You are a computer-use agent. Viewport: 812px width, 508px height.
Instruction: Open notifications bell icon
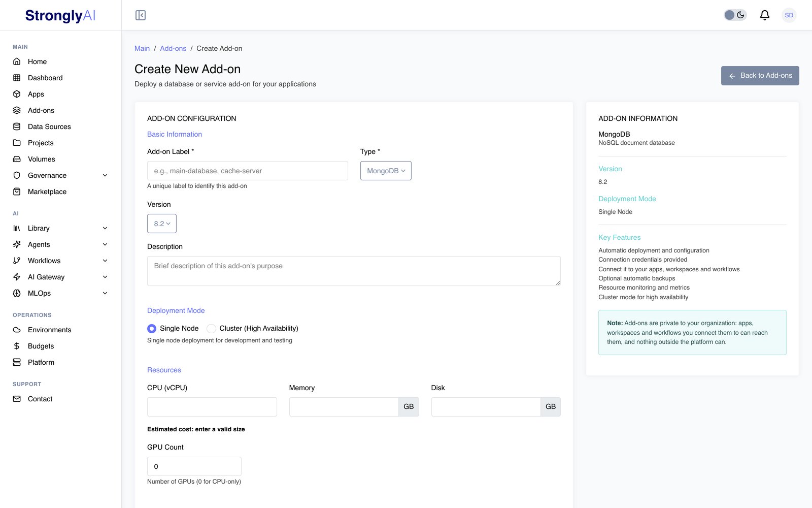pyautogui.click(x=765, y=15)
